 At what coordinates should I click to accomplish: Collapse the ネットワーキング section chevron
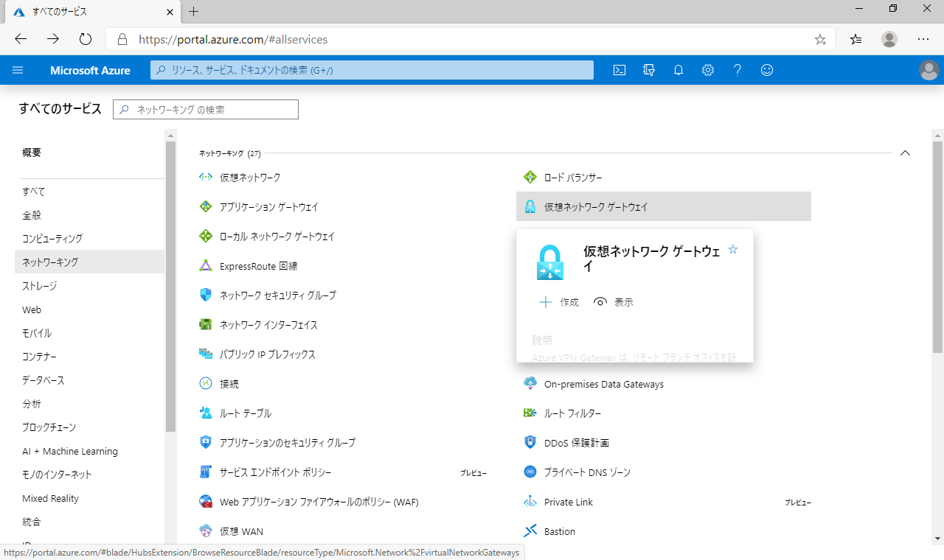point(905,153)
